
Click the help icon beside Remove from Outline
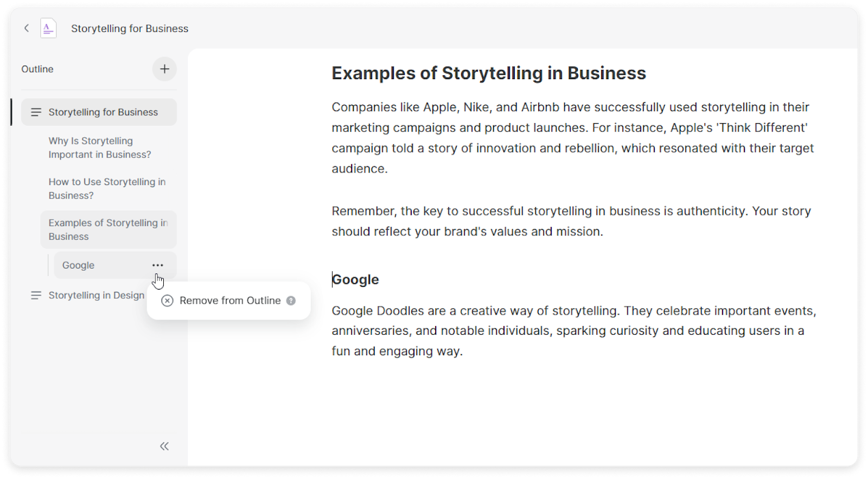point(291,301)
